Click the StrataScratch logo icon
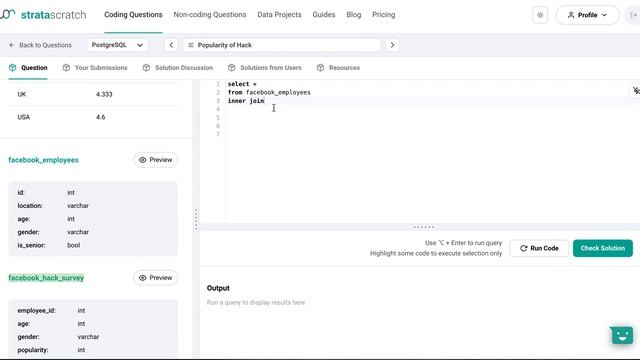This screenshot has width=640, height=360. coord(7,15)
